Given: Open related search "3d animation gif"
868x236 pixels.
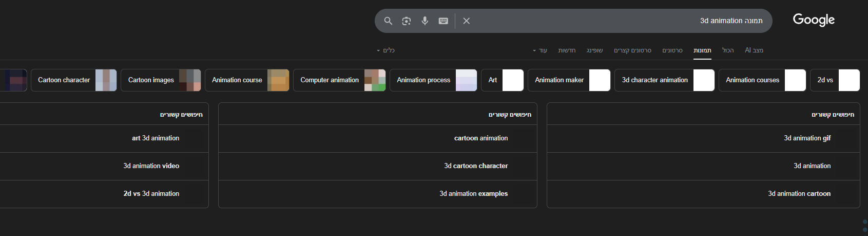Looking at the screenshot, I should 807,138.
